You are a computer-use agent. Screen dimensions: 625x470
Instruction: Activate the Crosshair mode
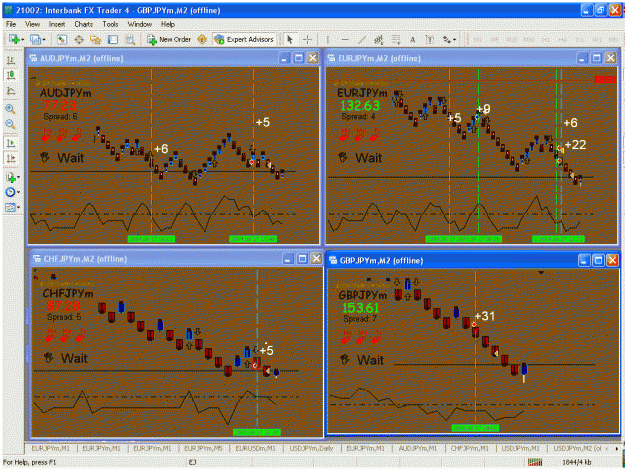pos(307,39)
